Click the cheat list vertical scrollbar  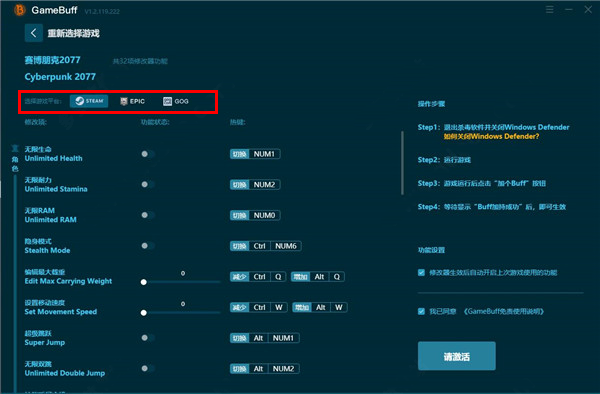click(x=402, y=163)
